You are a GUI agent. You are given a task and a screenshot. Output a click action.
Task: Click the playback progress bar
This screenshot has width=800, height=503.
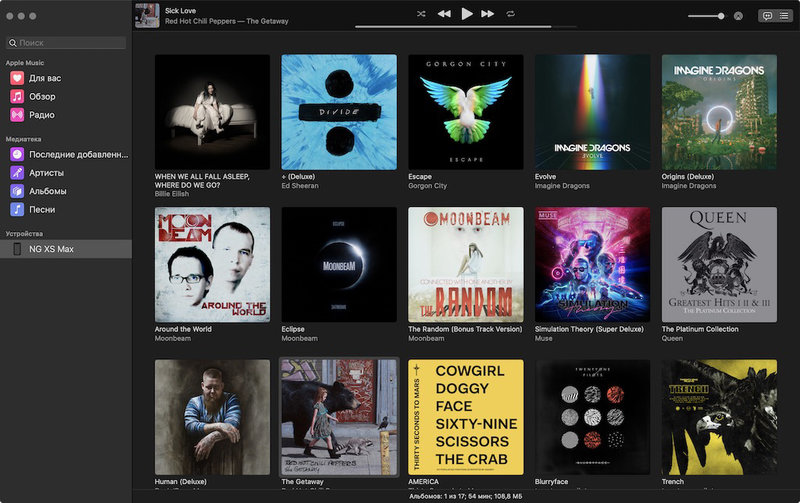pyautogui.click(x=466, y=27)
